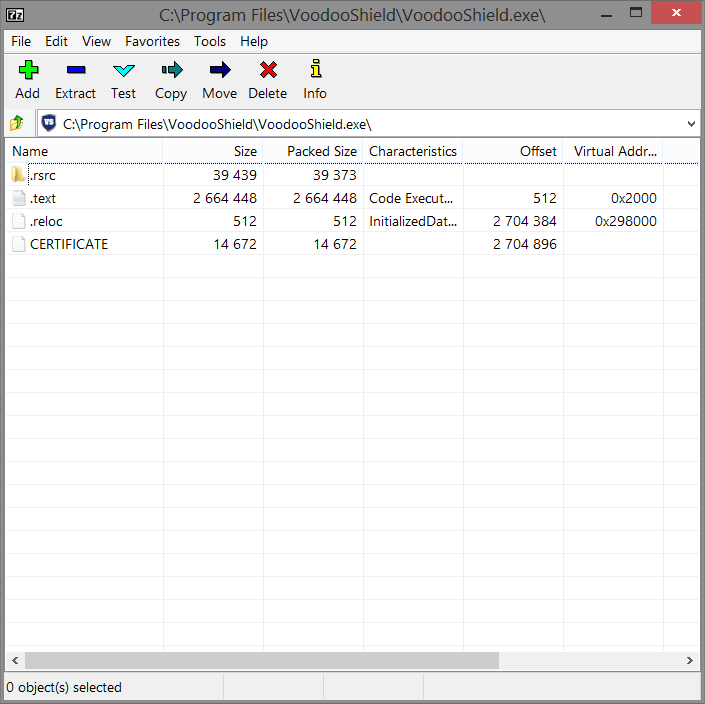Image resolution: width=705 pixels, height=704 pixels.
Task: Open the File menu
Action: click(x=21, y=41)
